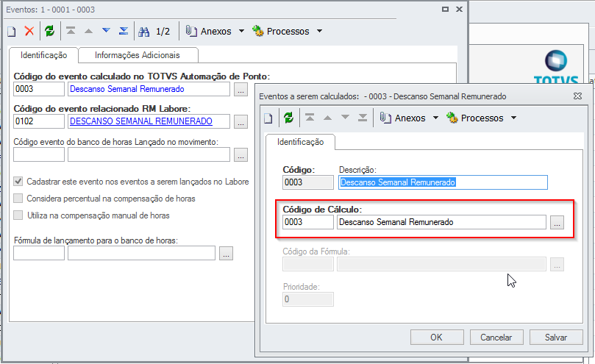
Task: Maximize the Eventos window
Action: 446,9
